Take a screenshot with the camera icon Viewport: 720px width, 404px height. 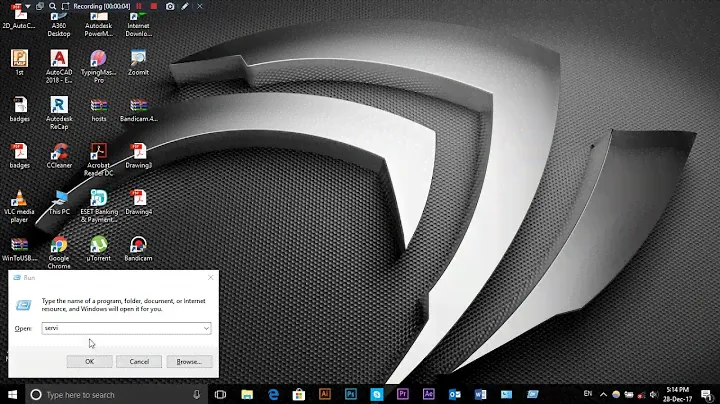point(170,6)
